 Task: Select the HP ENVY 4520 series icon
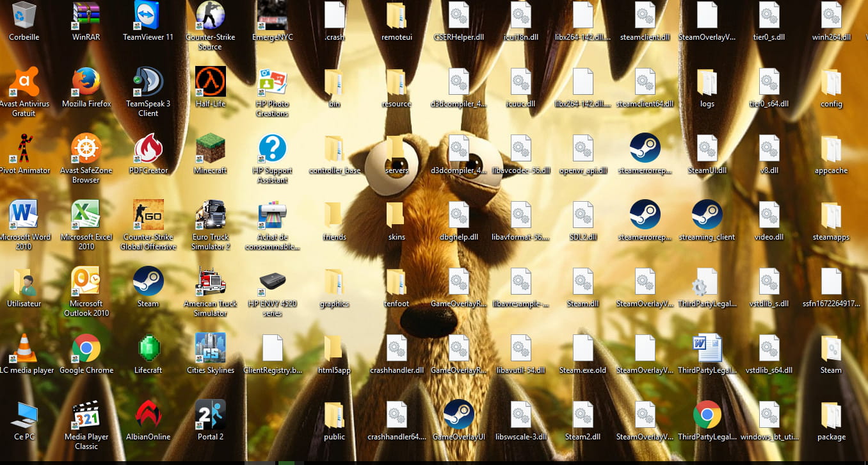[x=273, y=281]
